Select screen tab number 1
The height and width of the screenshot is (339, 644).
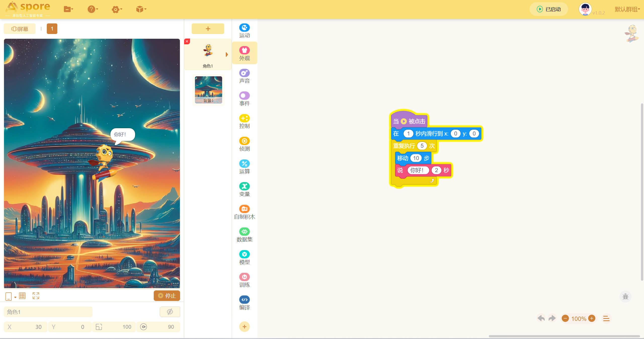[52, 29]
